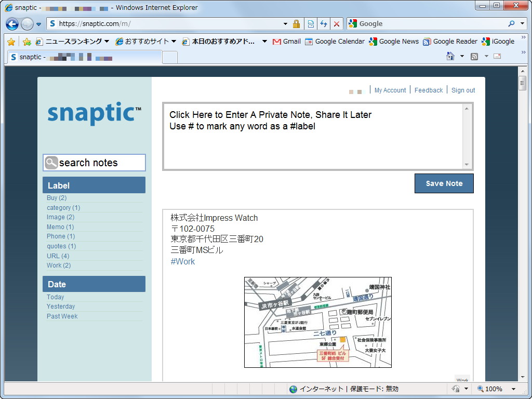Click the Sign out link
Viewport: 532px width, 399px height.
pyautogui.click(x=463, y=90)
